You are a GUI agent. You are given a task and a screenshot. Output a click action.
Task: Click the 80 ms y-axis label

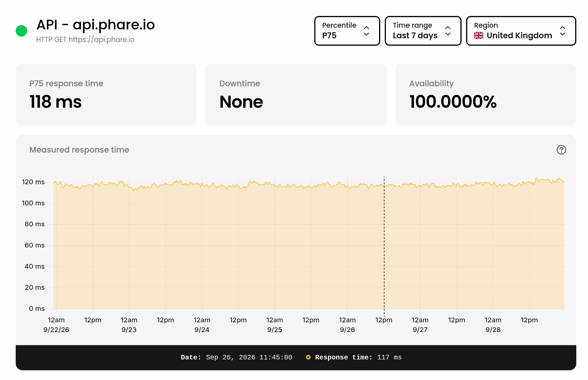point(35,224)
